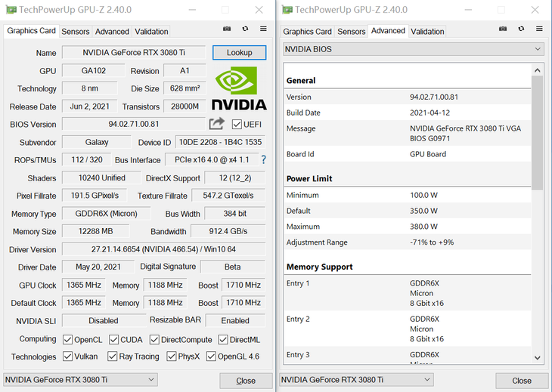Screen dimensions: 552x392
Task: Click Minimum power limit value 100.0 W
Action: (x=423, y=195)
